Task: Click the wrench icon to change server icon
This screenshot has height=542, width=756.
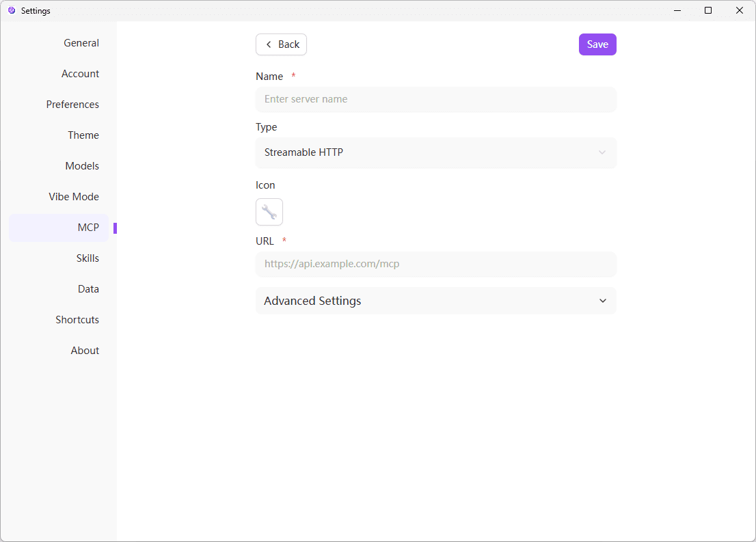Action: click(x=269, y=212)
